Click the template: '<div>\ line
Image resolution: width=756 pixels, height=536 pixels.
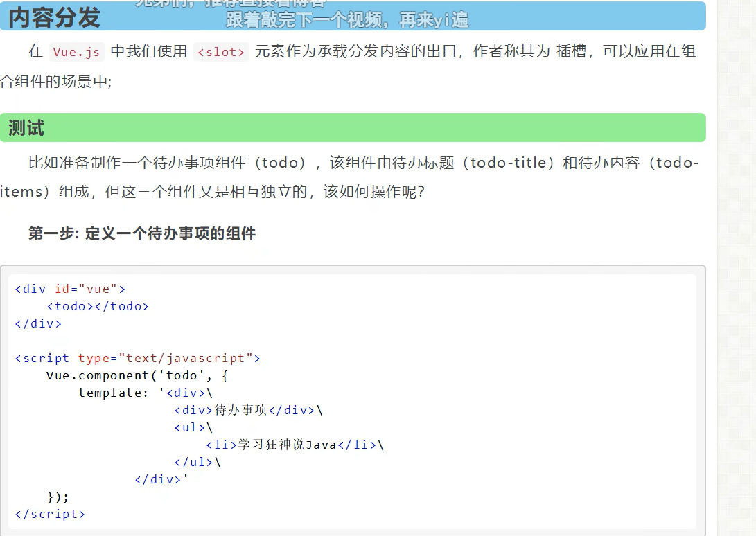145,393
